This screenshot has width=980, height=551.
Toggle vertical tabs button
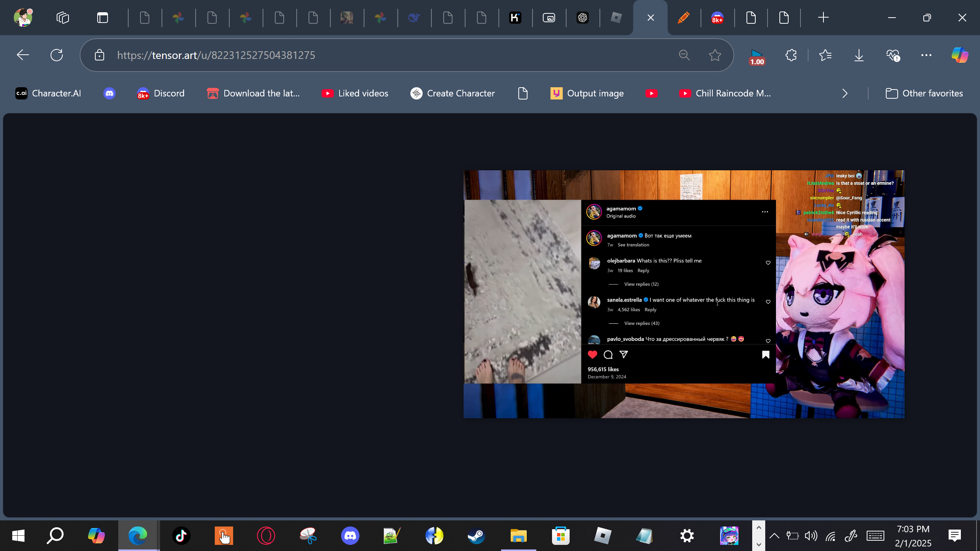tap(102, 18)
